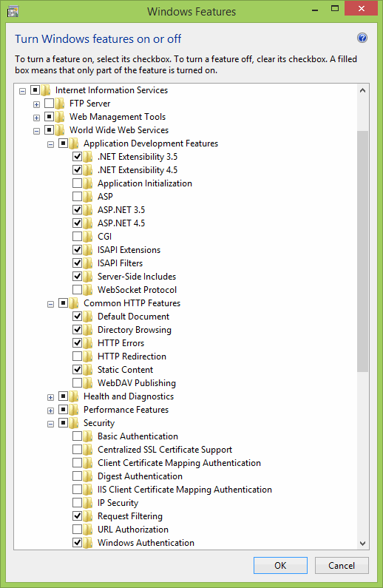
Task: Disable Directory Browsing checkbox
Action: 77,330
